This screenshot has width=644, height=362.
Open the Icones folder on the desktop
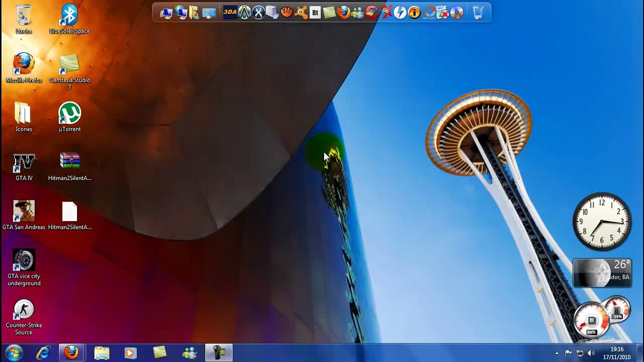click(24, 117)
